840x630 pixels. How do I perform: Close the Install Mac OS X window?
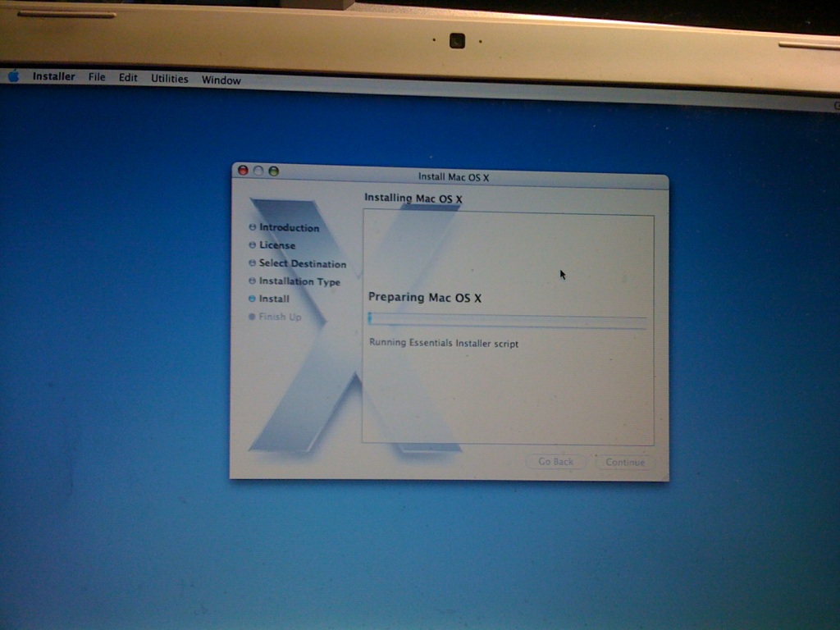click(x=243, y=171)
